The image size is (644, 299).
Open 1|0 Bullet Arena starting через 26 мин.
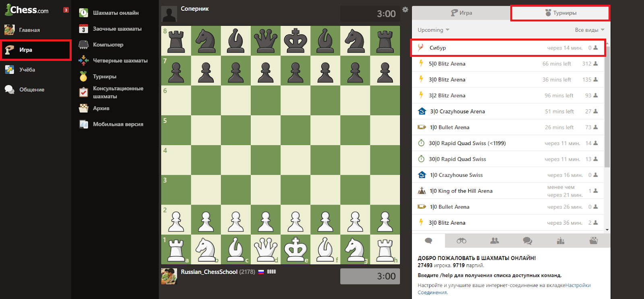coord(508,207)
